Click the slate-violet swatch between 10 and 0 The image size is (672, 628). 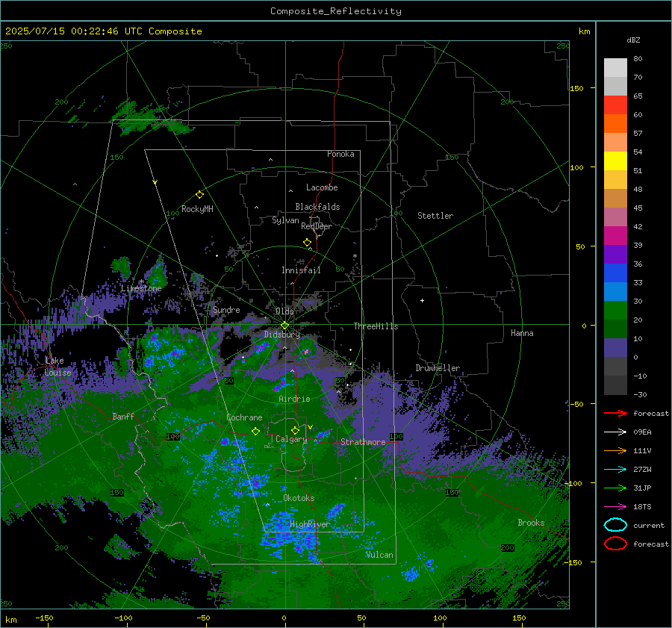coord(615,347)
